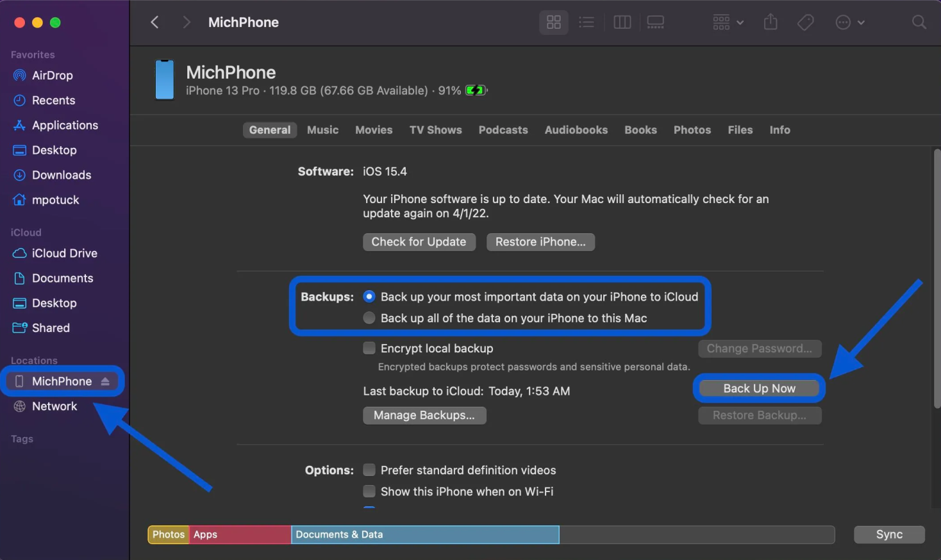Click Back Up Now
This screenshot has width=941, height=560.
(758, 388)
